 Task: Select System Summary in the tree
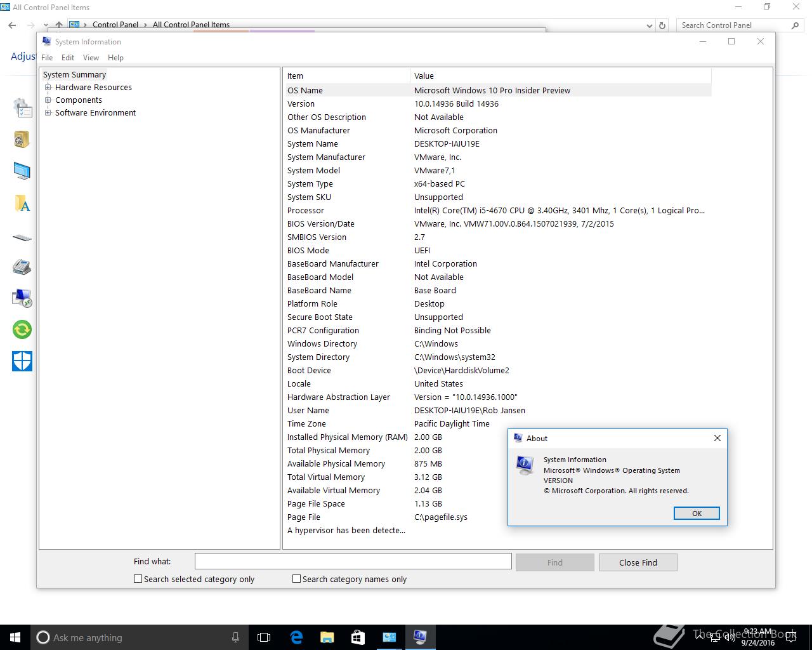pos(74,75)
